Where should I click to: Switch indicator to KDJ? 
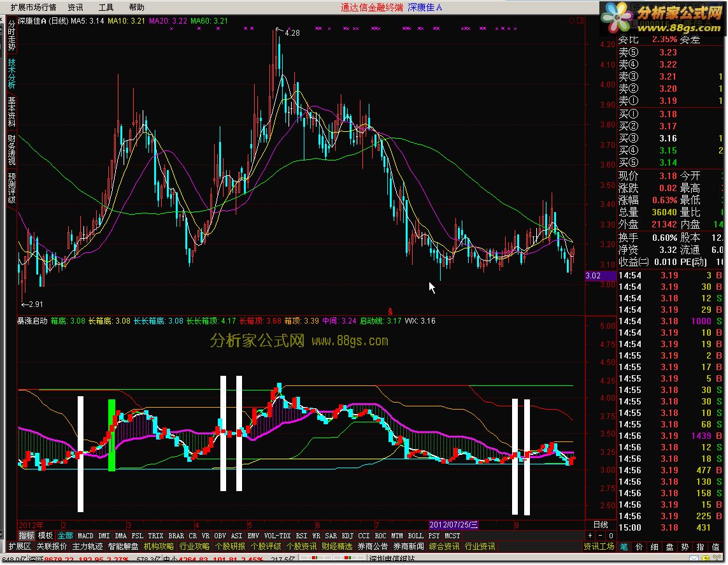click(347, 536)
